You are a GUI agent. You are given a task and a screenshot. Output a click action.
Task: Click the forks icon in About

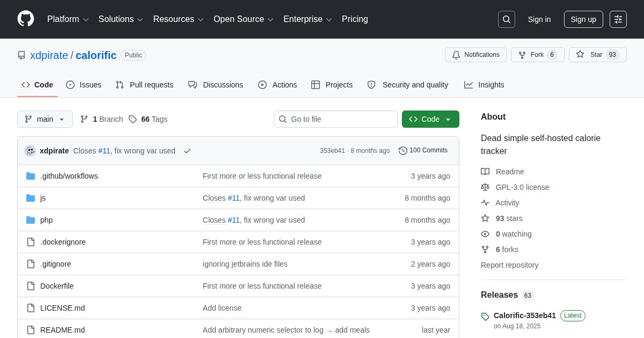click(485, 249)
